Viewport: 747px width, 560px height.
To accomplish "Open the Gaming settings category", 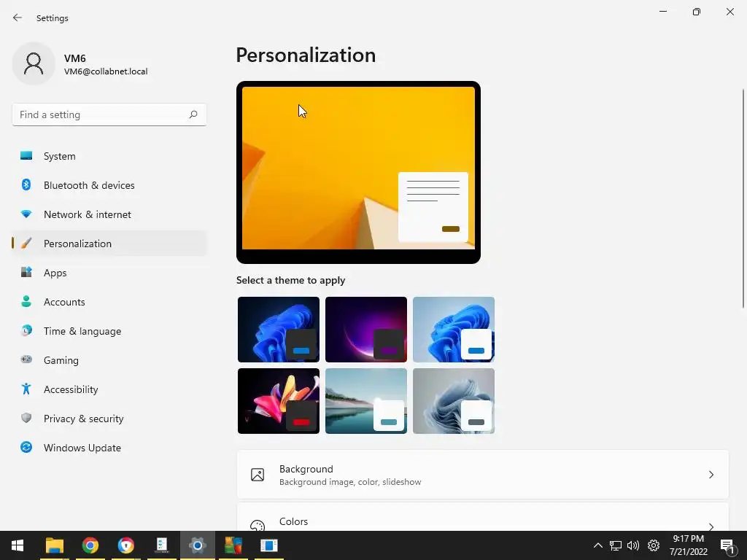I will click(109, 360).
